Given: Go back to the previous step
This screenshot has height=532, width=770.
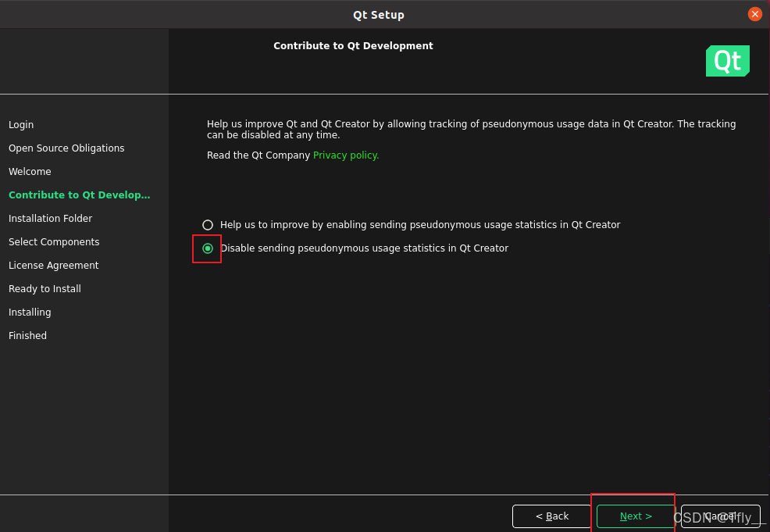Looking at the screenshot, I should click(551, 516).
